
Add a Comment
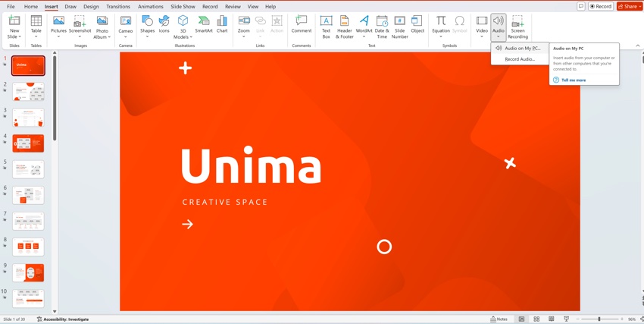pyautogui.click(x=302, y=25)
